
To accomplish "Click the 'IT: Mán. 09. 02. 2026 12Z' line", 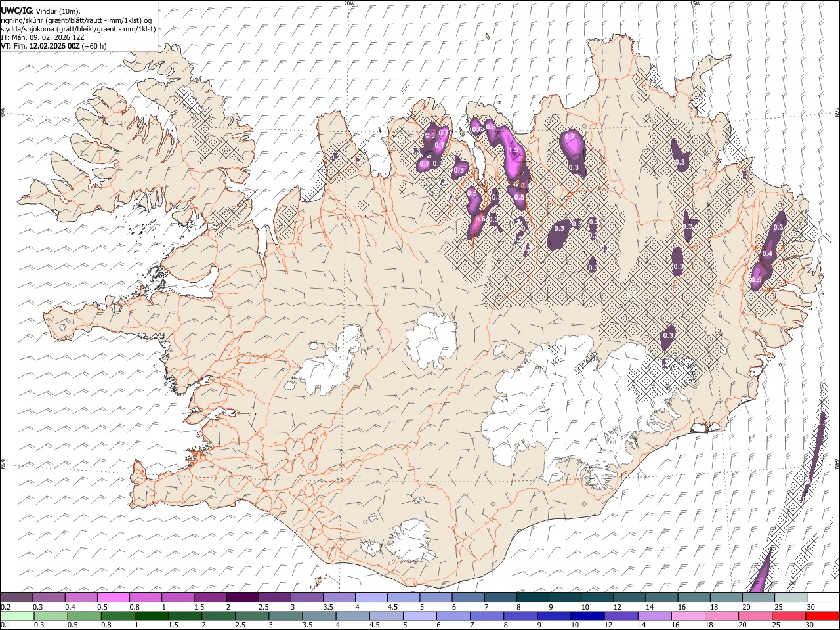I will coord(42,37).
